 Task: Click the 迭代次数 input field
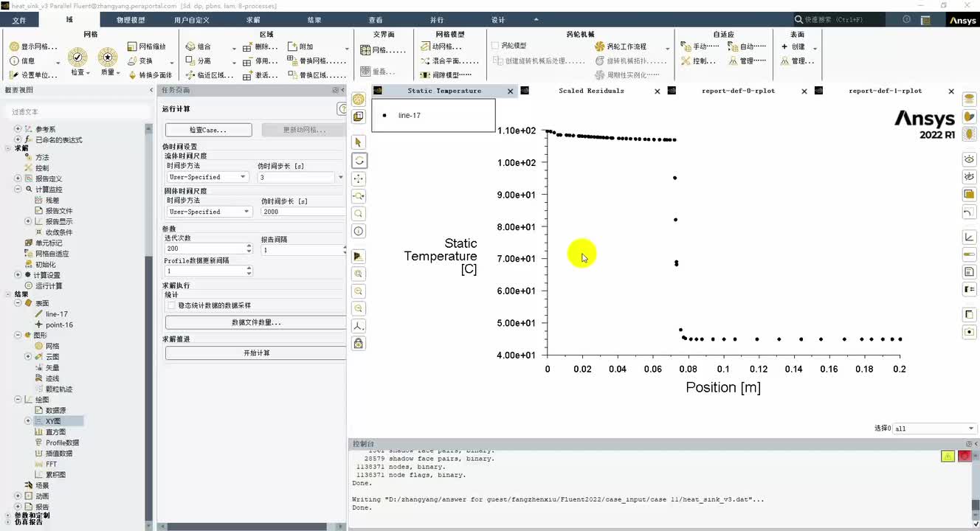pyautogui.click(x=204, y=249)
